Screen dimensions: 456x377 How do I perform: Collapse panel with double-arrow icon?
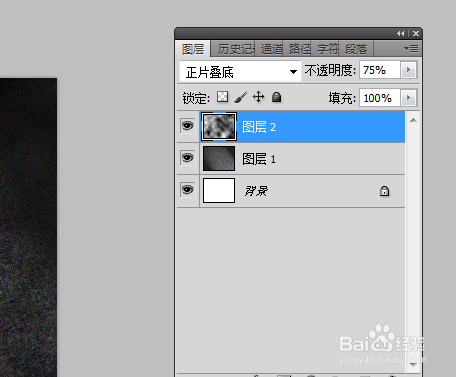click(401, 33)
